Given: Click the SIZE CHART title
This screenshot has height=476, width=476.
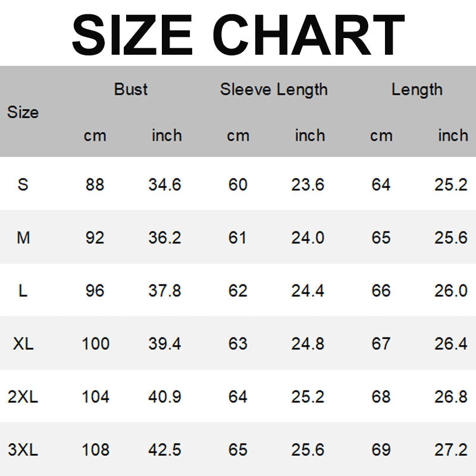Looking at the screenshot, I should tap(238, 35).
